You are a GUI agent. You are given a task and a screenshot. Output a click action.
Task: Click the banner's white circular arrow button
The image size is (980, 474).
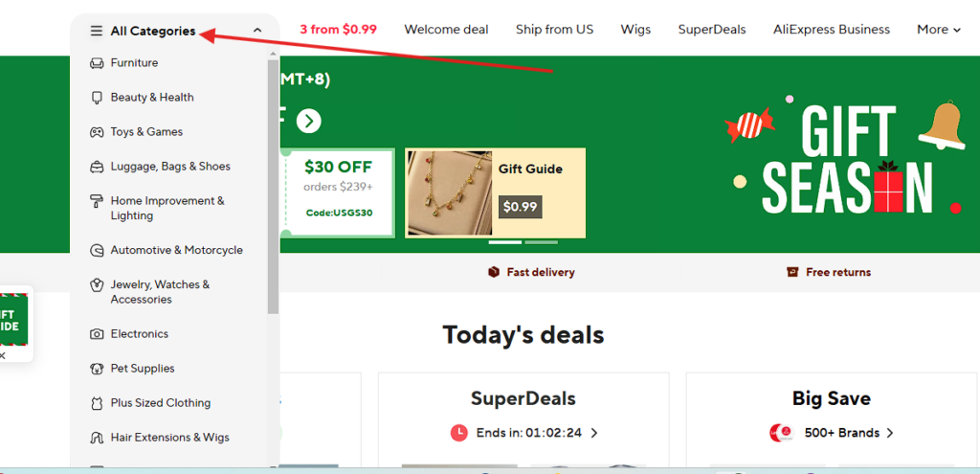(308, 122)
